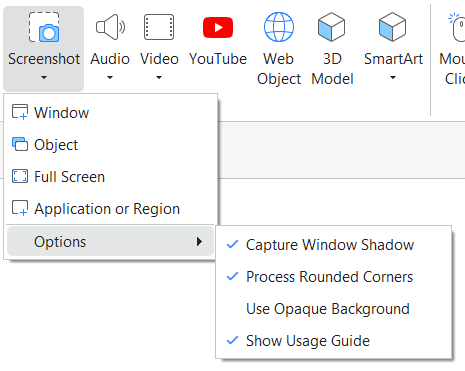Viewport: 465px width, 371px height.
Task: Choose Application or Region capture
Action: pos(110,208)
